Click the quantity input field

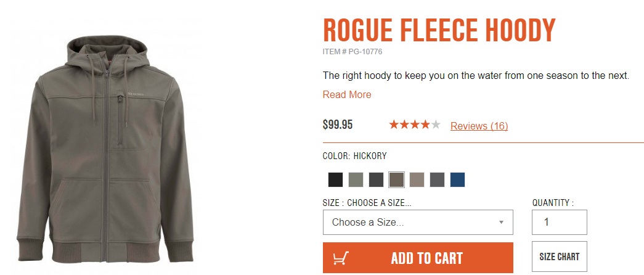(x=559, y=222)
